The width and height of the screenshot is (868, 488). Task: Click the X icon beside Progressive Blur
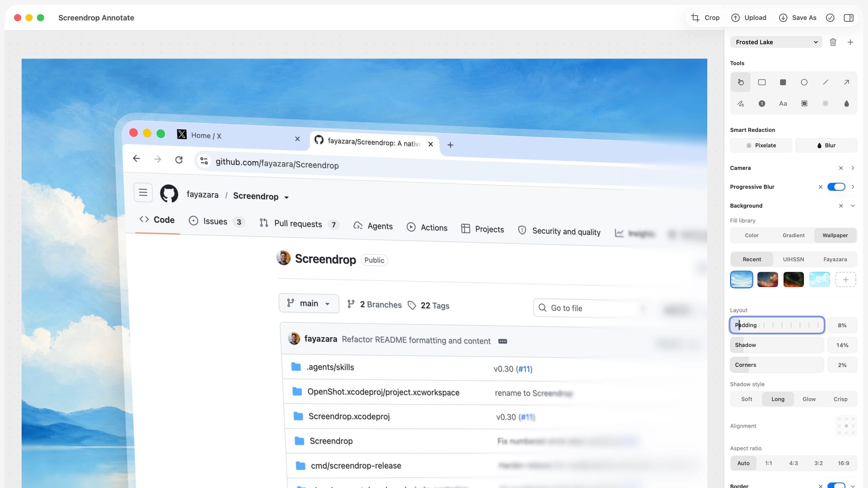point(820,187)
